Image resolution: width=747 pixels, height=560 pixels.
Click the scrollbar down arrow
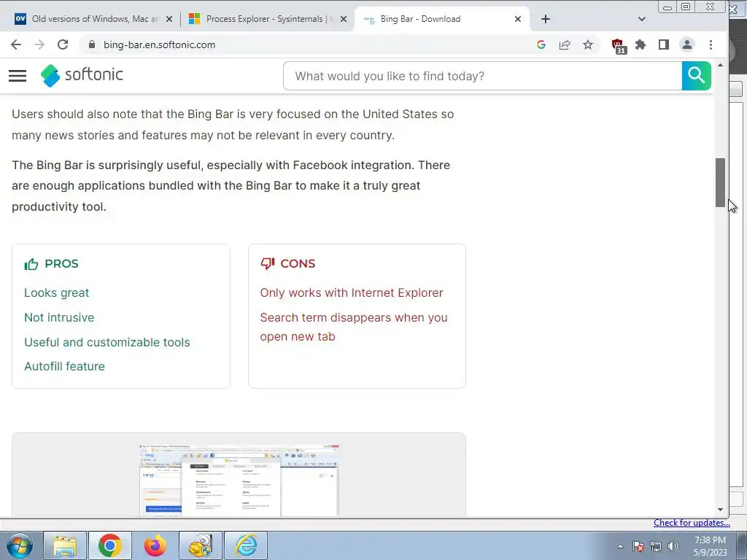coord(720,510)
